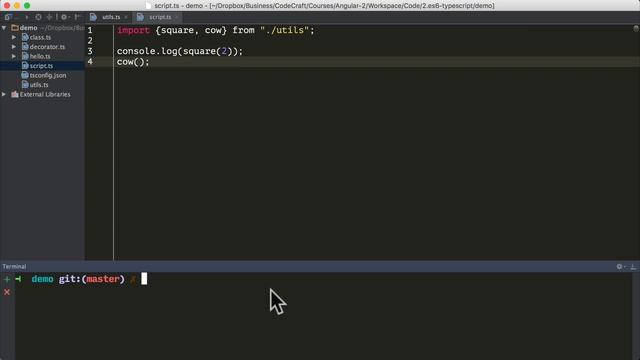Collapse the demo project root folder
640x360 pixels.
(4, 28)
